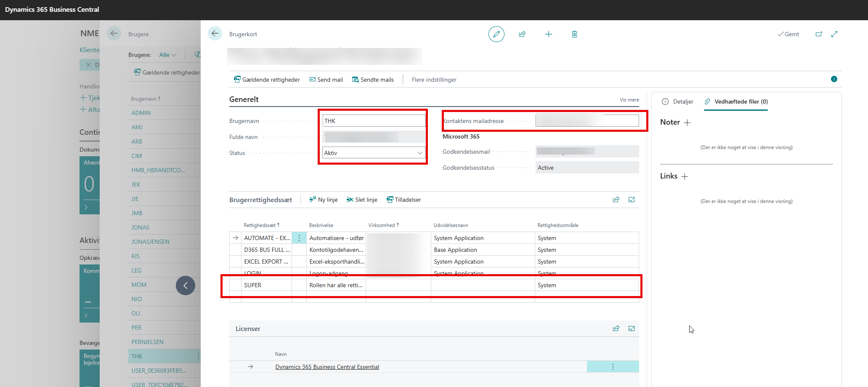Click Ny linje in Brugerrettighedssæt
Image resolution: width=868 pixels, height=387 pixels.
pos(323,200)
